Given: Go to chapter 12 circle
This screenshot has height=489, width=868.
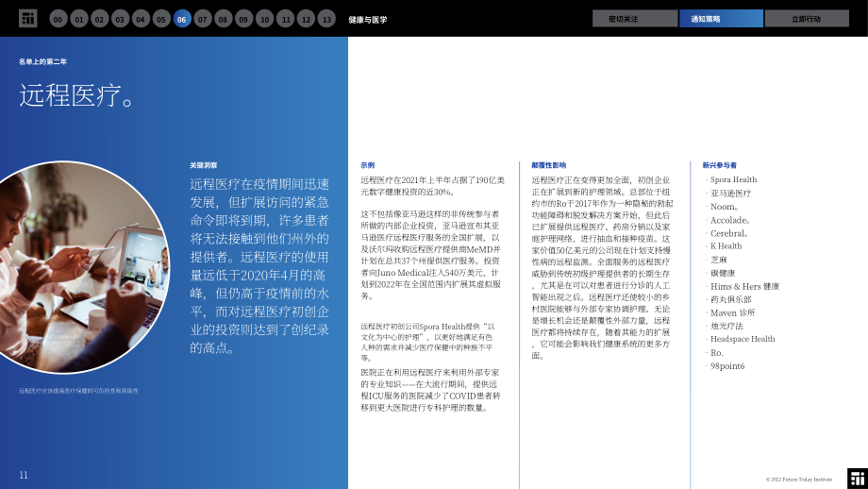Looking at the screenshot, I should (x=306, y=19).
